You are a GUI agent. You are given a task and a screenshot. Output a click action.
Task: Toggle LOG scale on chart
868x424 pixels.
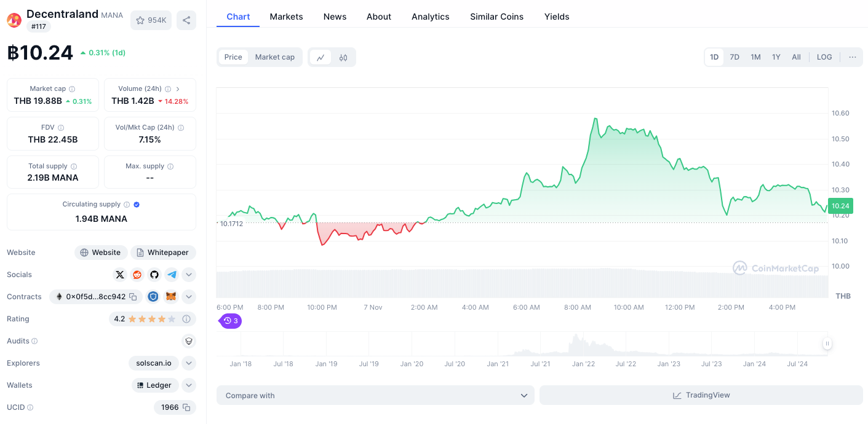pyautogui.click(x=824, y=57)
